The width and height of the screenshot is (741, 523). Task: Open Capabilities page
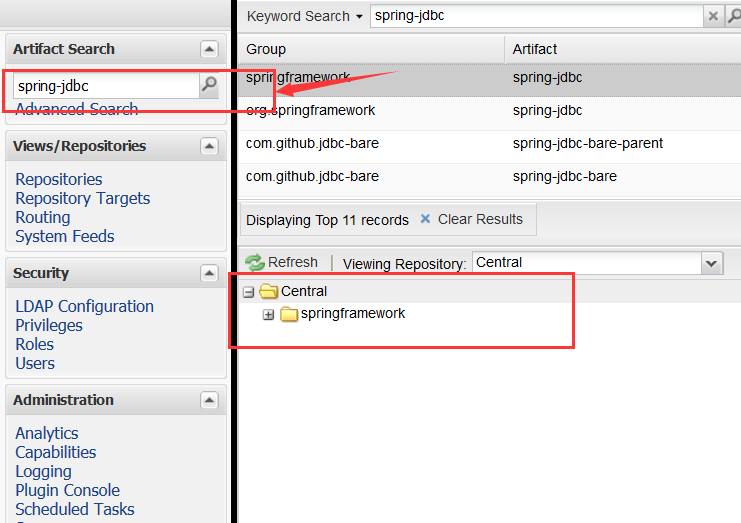click(56, 453)
